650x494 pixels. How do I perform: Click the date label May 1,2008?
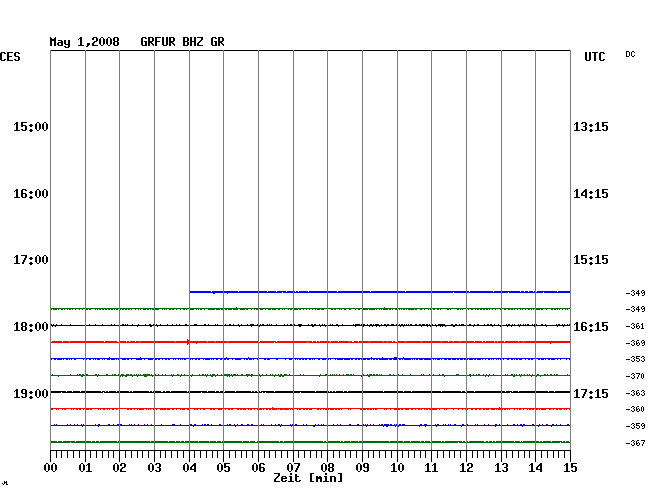[x=85, y=42]
